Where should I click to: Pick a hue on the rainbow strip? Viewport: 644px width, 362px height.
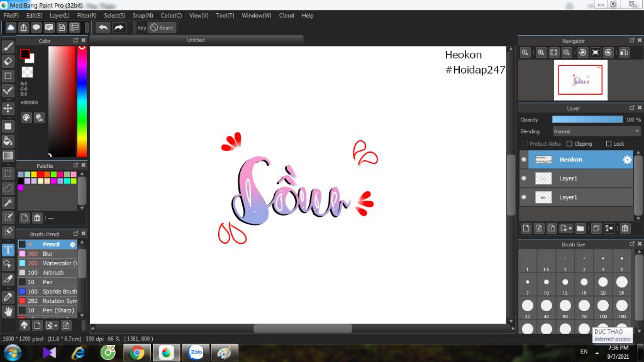click(82, 101)
